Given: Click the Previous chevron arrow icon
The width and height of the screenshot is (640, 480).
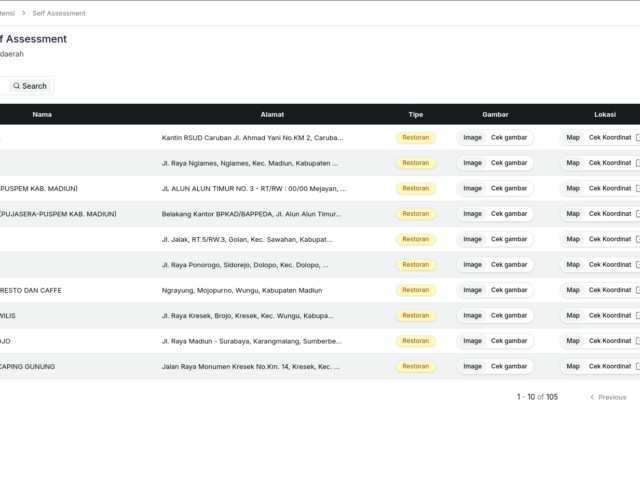Looking at the screenshot, I should click(592, 397).
